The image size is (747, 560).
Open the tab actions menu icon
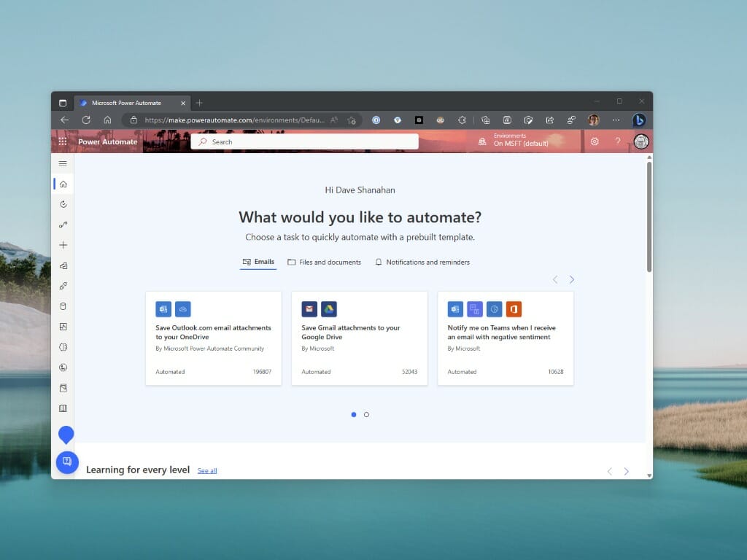click(x=63, y=103)
